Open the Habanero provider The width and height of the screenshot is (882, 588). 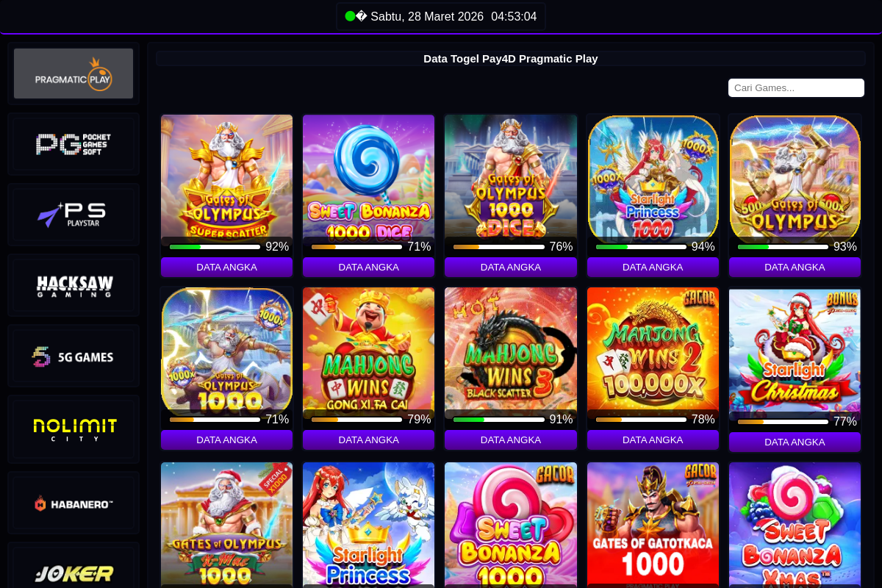click(x=73, y=503)
